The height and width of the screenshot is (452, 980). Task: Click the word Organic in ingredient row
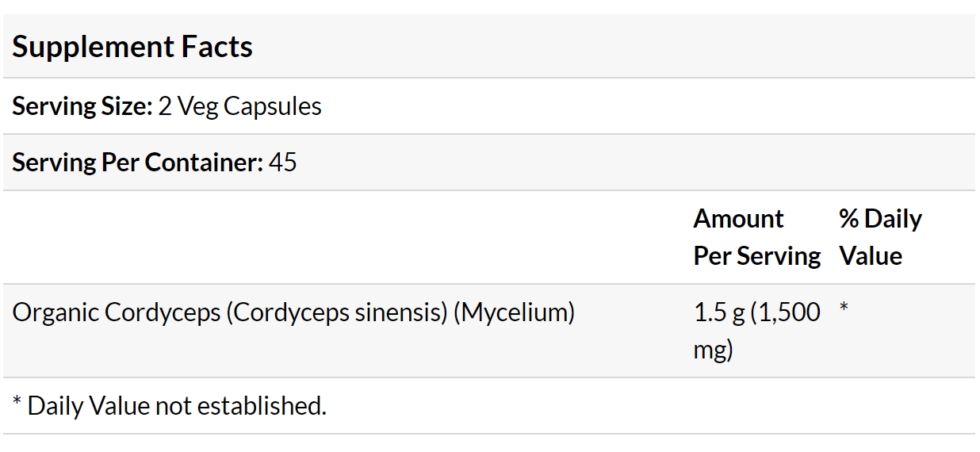click(56, 312)
